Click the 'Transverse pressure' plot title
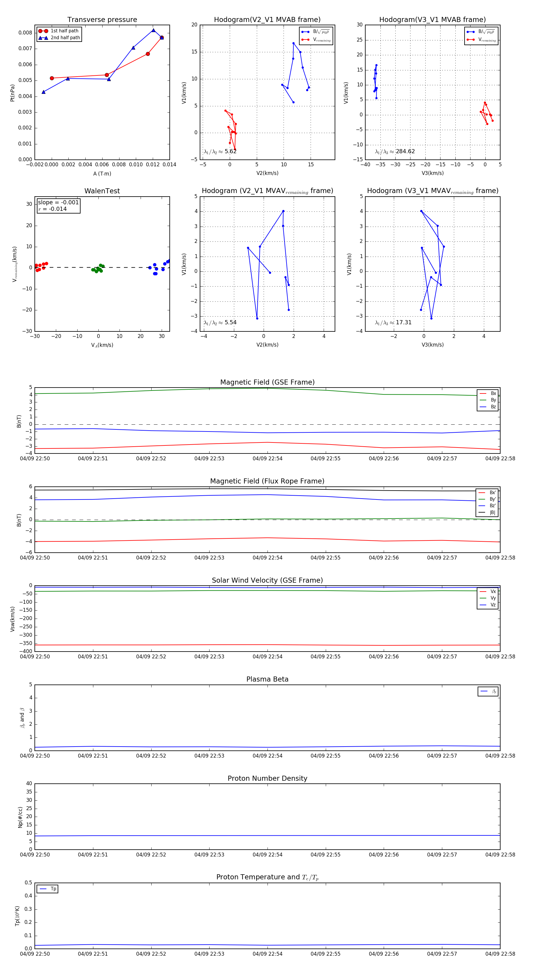The image size is (535, 980). tap(102, 20)
